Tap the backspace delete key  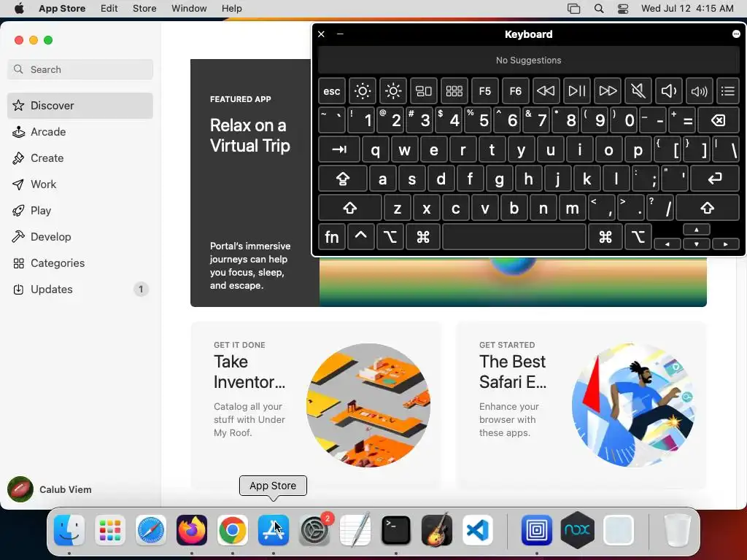click(x=719, y=120)
